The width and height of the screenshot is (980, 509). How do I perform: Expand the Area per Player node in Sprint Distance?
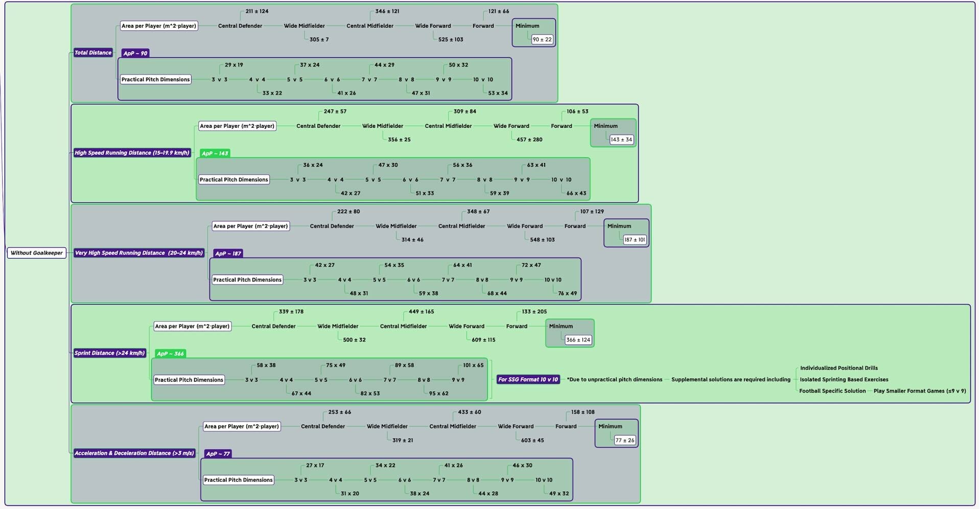(x=192, y=326)
